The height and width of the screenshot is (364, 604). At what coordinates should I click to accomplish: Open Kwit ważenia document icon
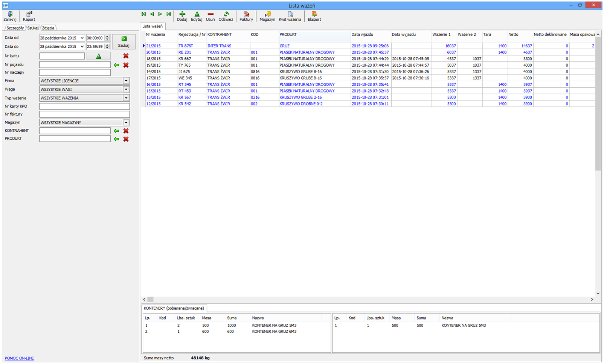(290, 14)
